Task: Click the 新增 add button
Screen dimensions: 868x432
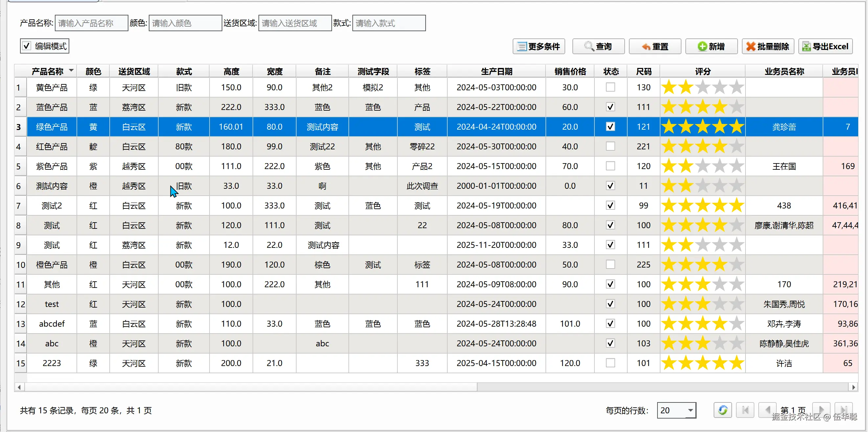Action: 711,47
